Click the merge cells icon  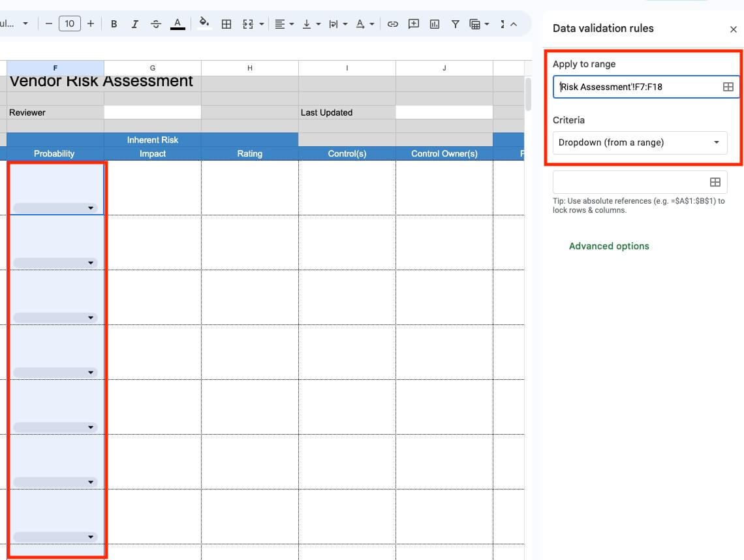click(x=248, y=23)
